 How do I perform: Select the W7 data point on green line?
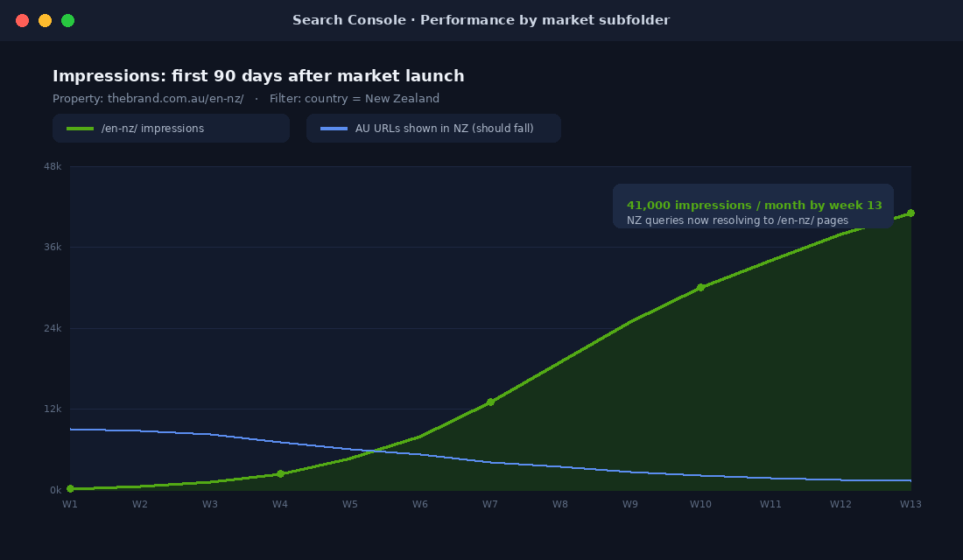[491, 402]
